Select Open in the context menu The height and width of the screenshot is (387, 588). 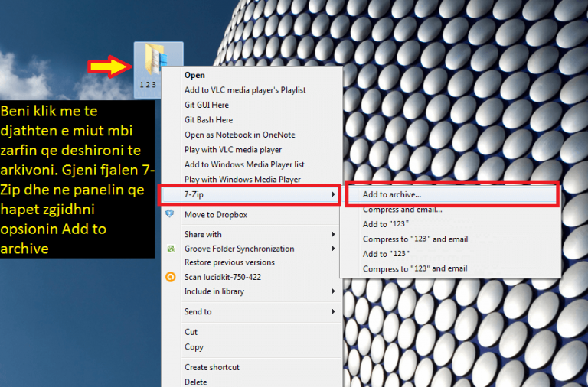click(x=194, y=75)
